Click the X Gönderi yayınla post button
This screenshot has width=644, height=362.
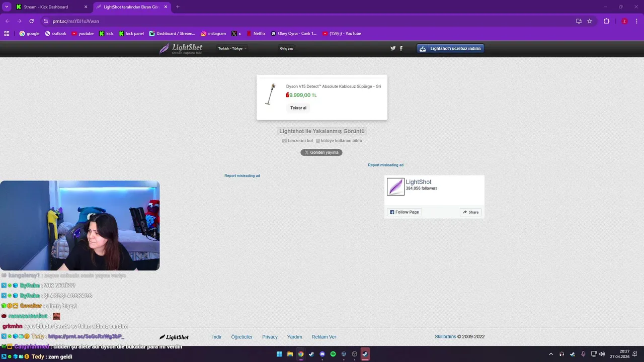tap(321, 152)
